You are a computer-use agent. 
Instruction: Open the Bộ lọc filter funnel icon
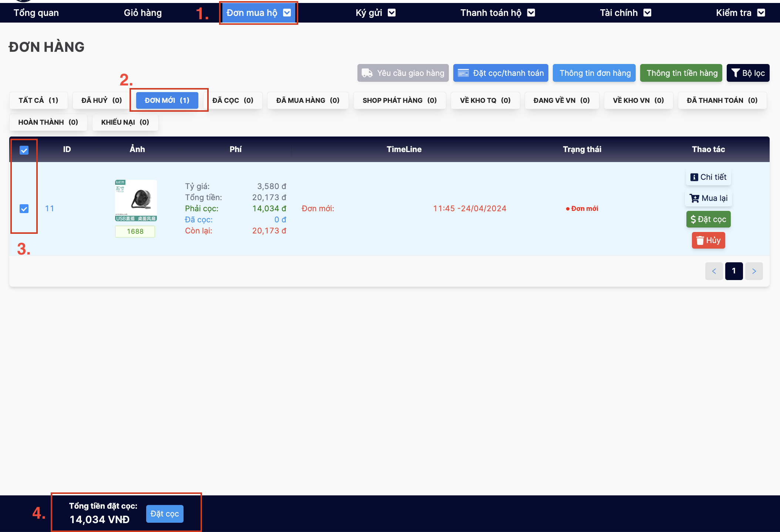(736, 73)
